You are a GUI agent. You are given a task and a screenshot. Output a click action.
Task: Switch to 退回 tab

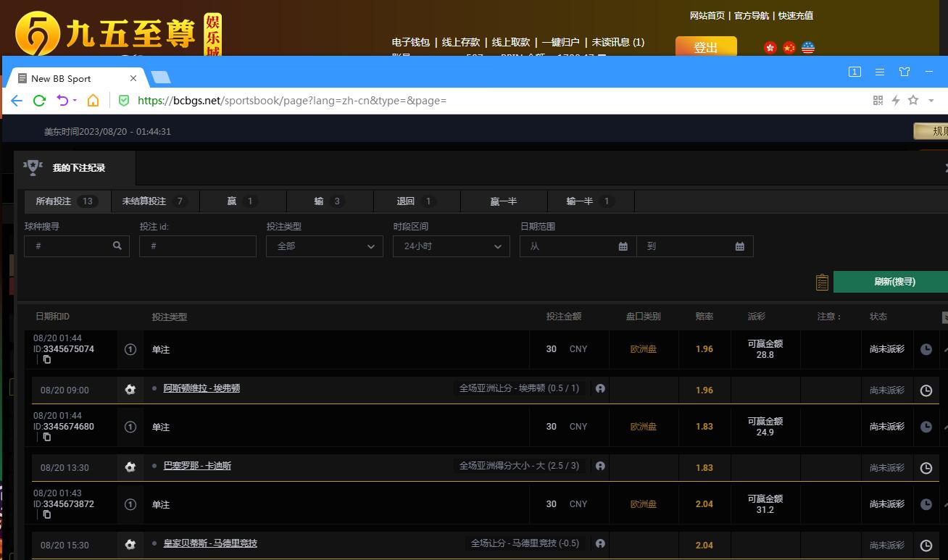coord(417,201)
